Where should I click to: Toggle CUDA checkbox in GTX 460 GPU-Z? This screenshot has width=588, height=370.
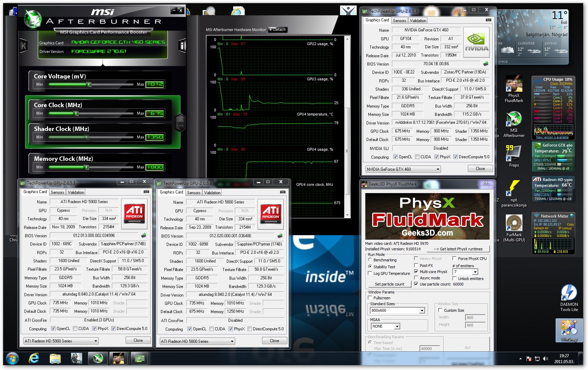[x=417, y=157]
